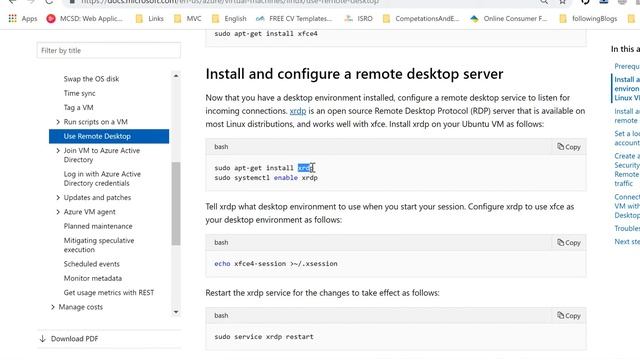Open Planned maintenance article
This screenshot has width=640, height=360.
pos(98,226)
